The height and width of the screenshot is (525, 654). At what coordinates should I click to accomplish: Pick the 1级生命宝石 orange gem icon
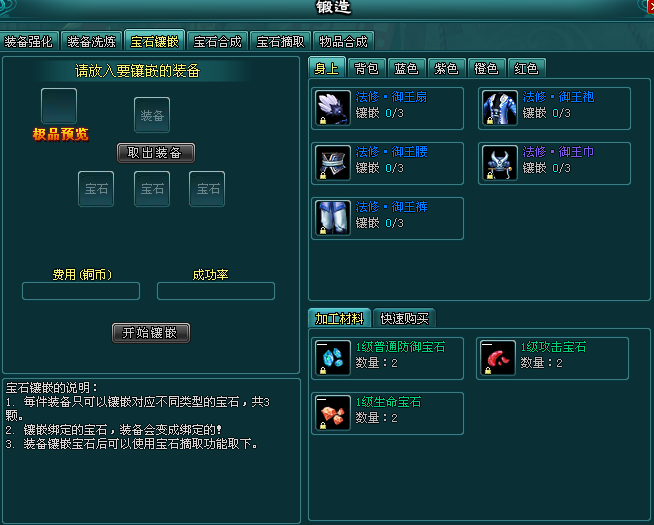[332, 413]
